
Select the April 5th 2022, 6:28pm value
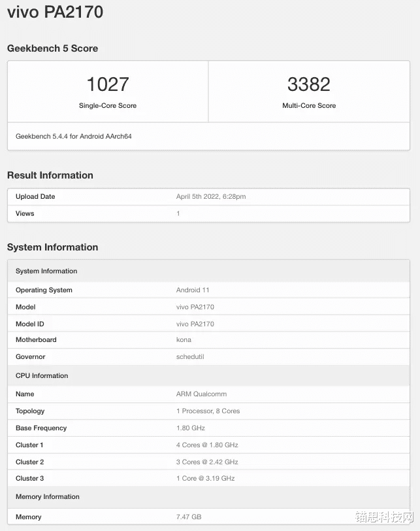(x=211, y=196)
